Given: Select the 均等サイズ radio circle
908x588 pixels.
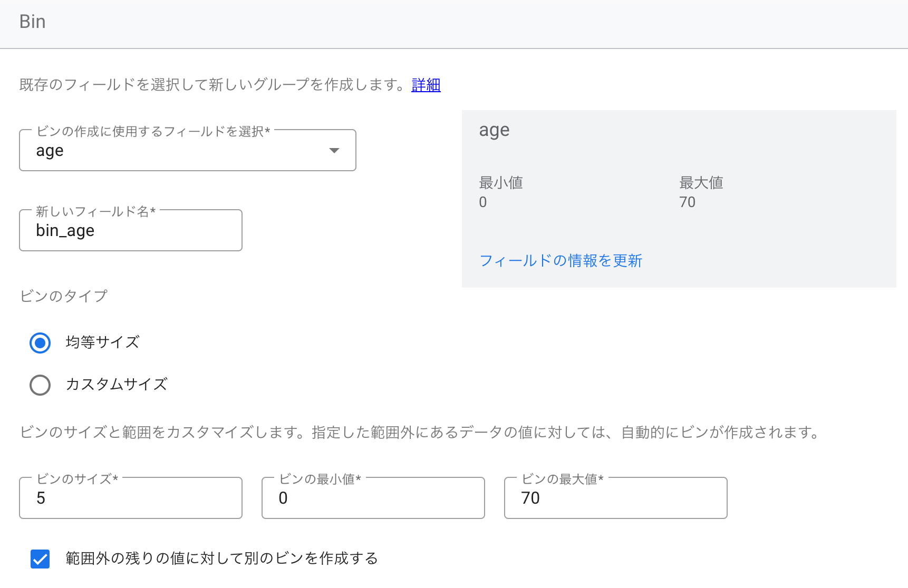Looking at the screenshot, I should pyautogui.click(x=40, y=343).
